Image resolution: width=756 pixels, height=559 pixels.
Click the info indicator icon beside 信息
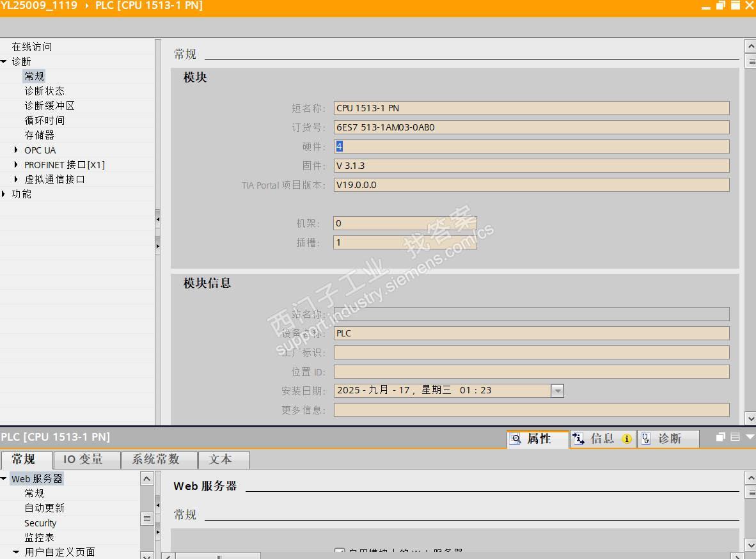[x=626, y=439]
